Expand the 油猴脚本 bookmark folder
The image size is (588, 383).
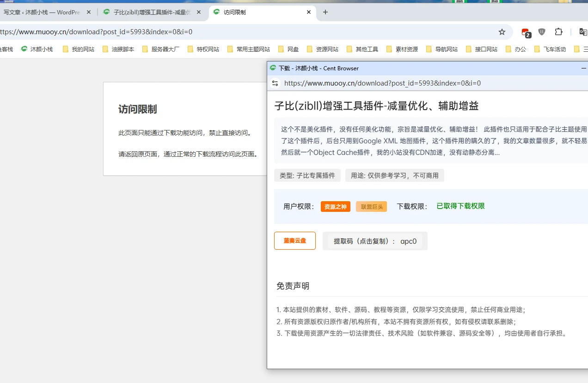click(x=118, y=49)
